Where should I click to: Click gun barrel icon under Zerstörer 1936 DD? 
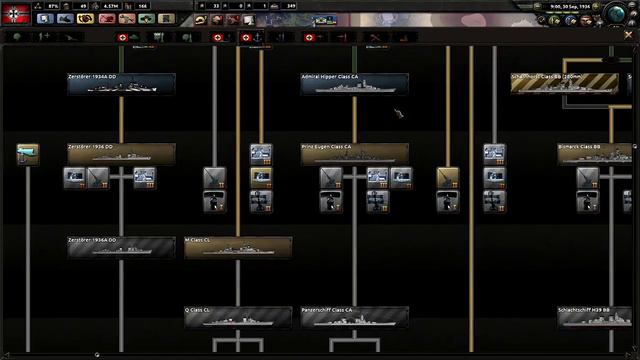98,178
